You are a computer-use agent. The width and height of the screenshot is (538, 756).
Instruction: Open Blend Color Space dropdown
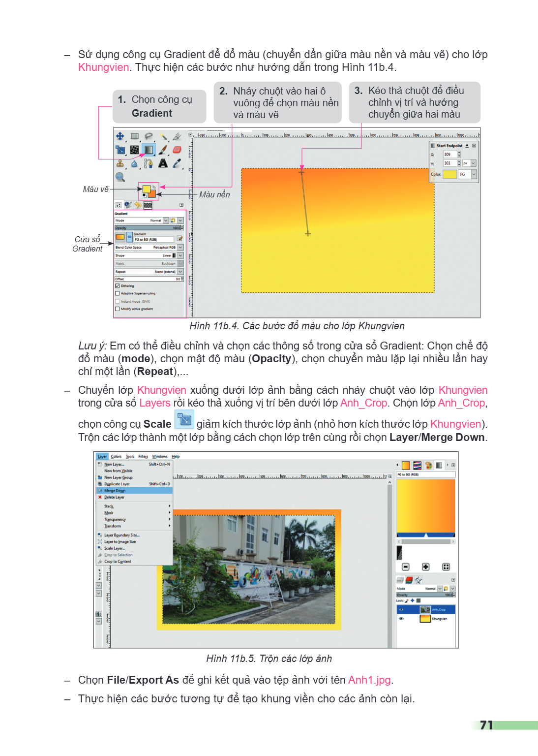[x=180, y=248]
